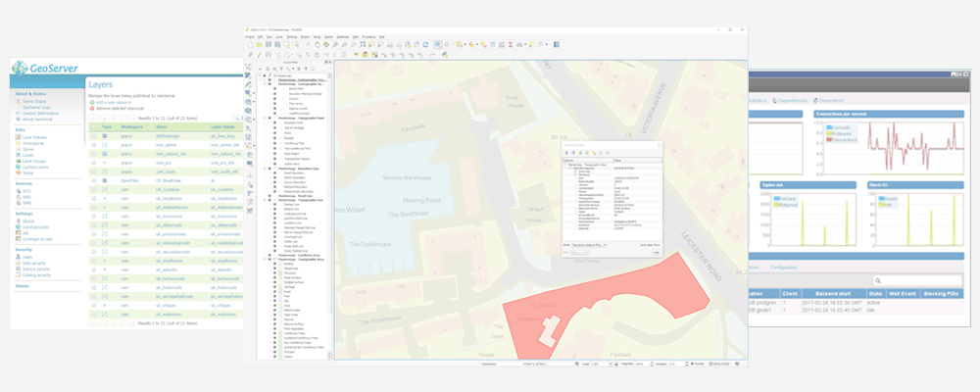Screen dimensions: 980x392
Task: Switch to Dependents tab in statistics window
Action: pyautogui.click(x=831, y=101)
